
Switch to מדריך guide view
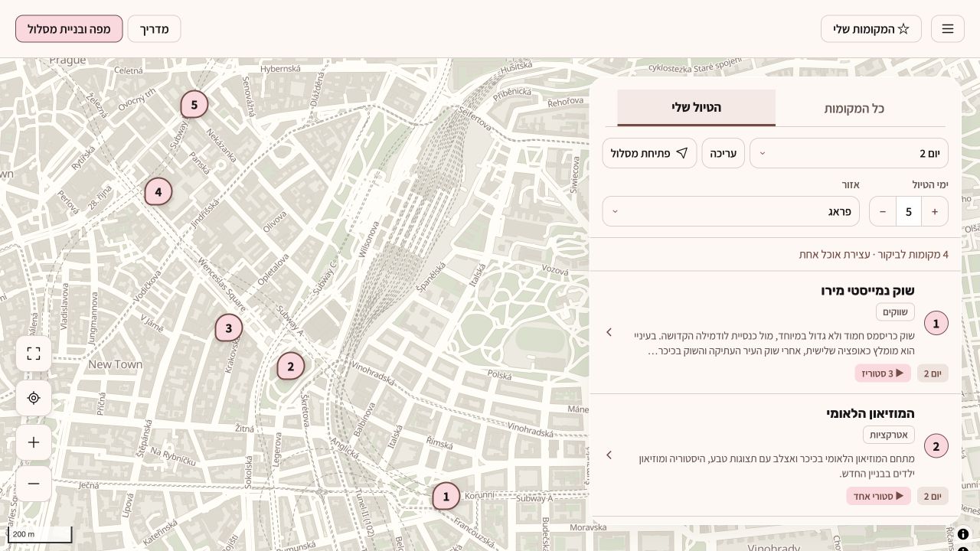click(154, 29)
